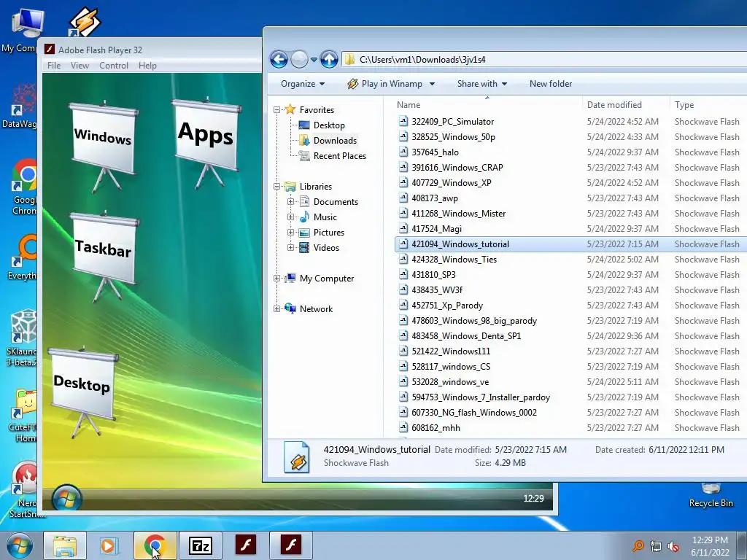
Task: Open the Play in Winamp dropdown arrow
Action: [x=432, y=85]
